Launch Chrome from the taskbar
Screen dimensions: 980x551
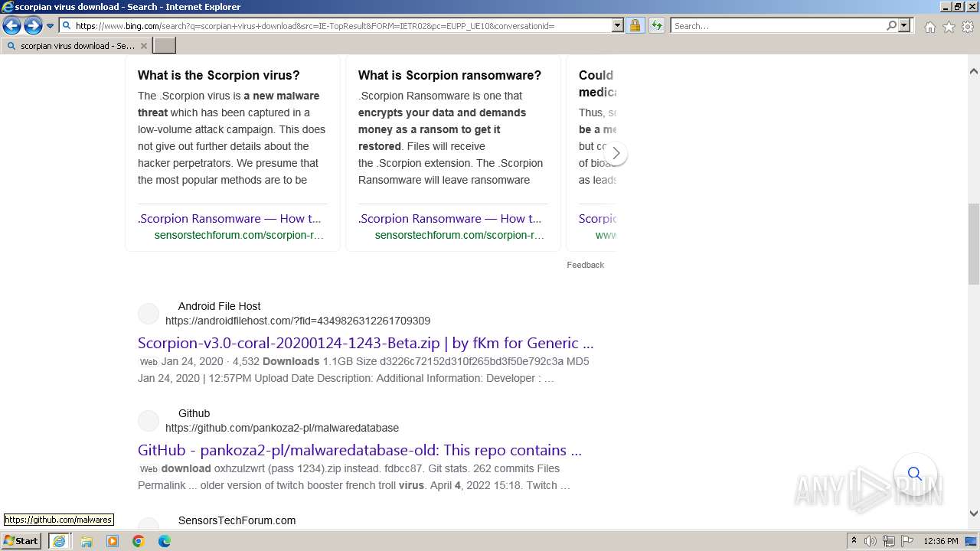(x=139, y=541)
